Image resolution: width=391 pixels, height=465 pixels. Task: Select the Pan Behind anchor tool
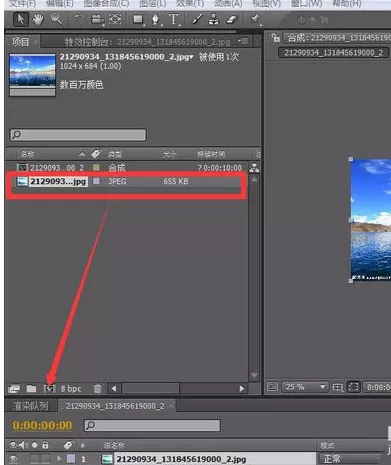[115, 19]
